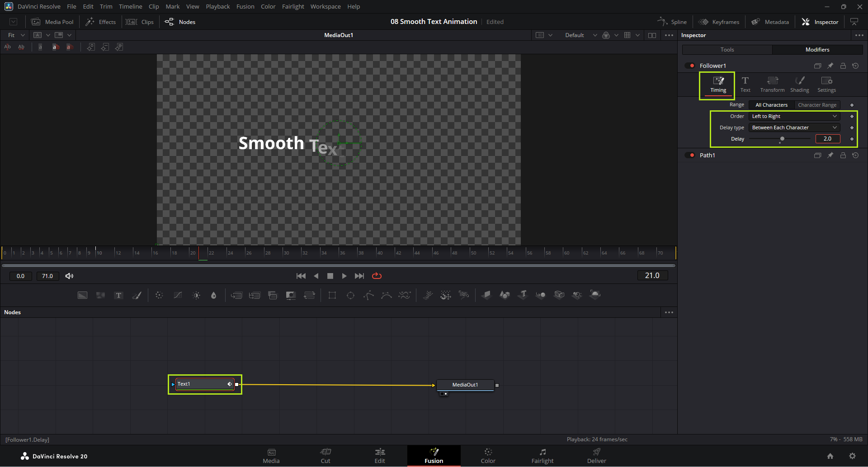This screenshot has height=467, width=868.
Task: Select the Text+ tool in the Fusion toolbar
Action: (x=118, y=295)
